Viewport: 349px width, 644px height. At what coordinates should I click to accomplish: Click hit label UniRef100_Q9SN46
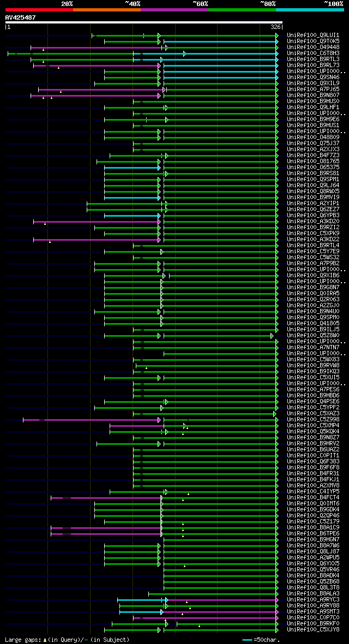pyautogui.click(x=313, y=77)
